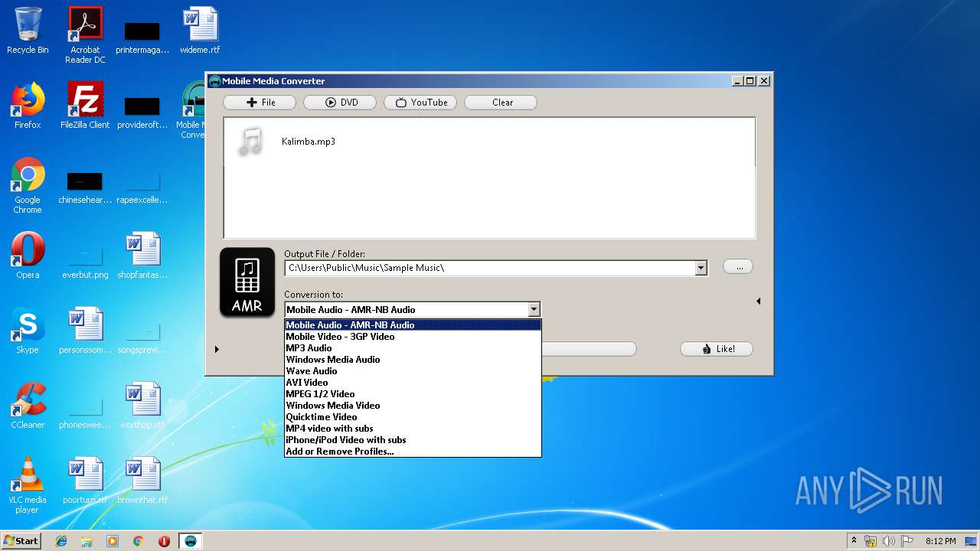Screen dimensions: 980x551
Task: Click the AMR profile phone icon
Action: 247,282
